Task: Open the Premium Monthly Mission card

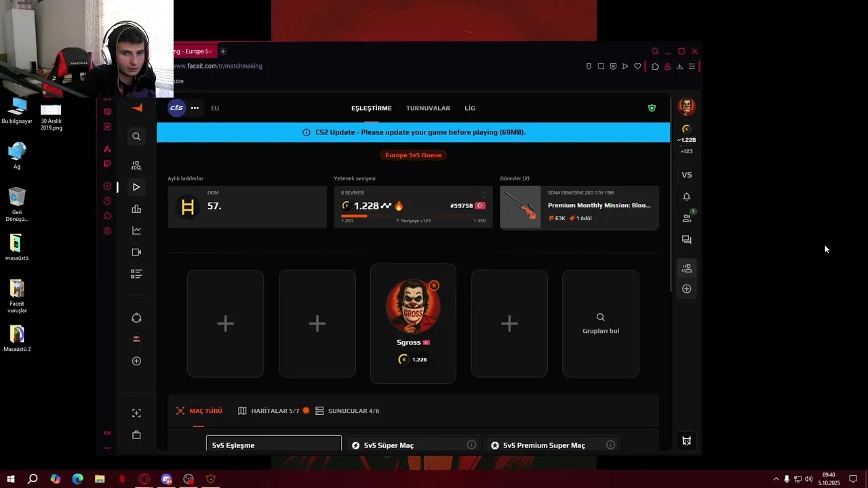Action: click(579, 207)
